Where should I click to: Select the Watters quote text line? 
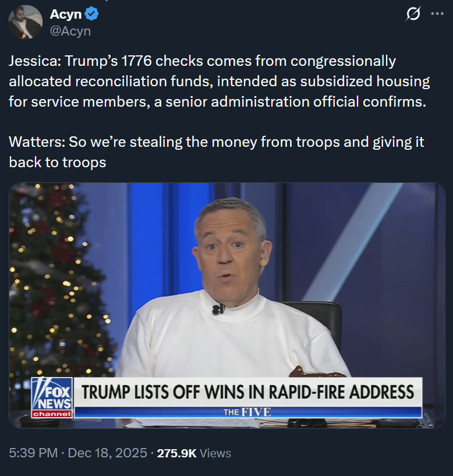pos(217,142)
